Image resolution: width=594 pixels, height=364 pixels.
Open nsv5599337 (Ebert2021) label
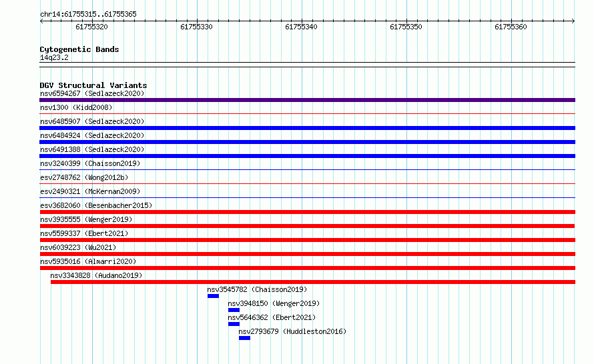click(x=84, y=233)
